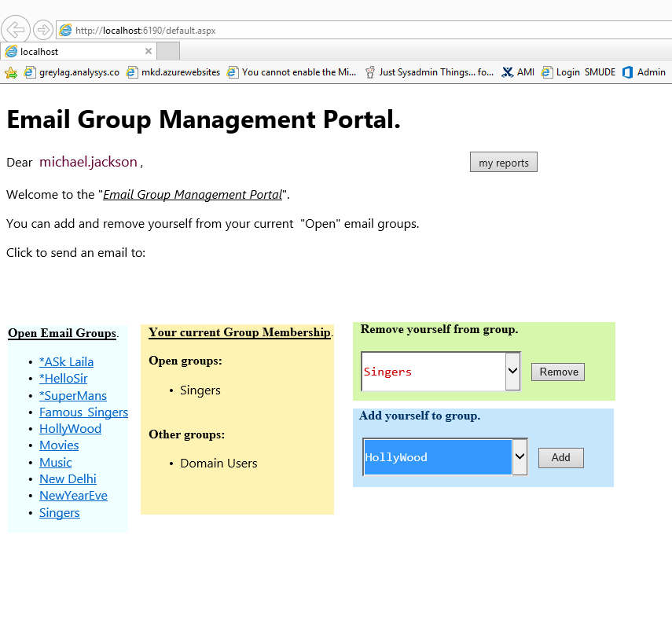Click the Favorites star icon in bookmarks bar

pyautogui.click(x=11, y=72)
